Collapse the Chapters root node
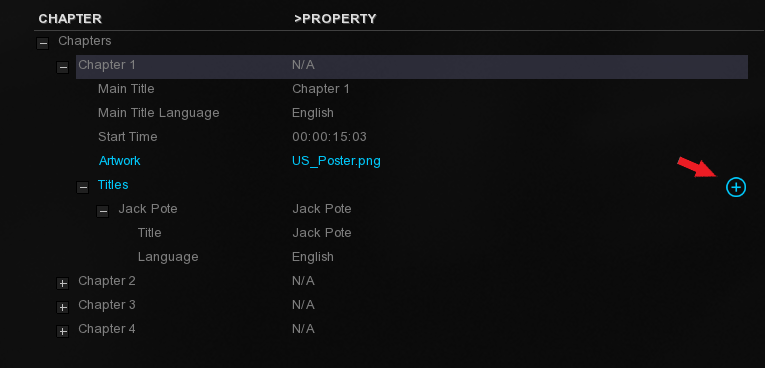765x368 pixels. [x=43, y=43]
